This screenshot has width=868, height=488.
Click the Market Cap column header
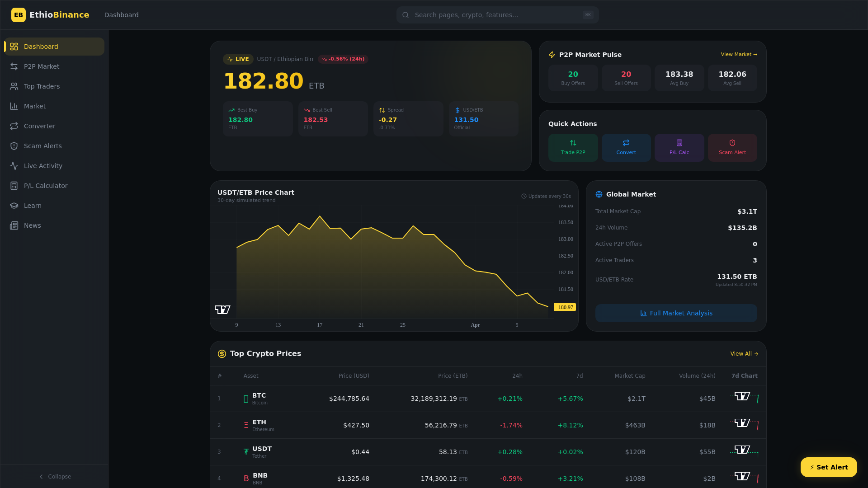tap(630, 376)
